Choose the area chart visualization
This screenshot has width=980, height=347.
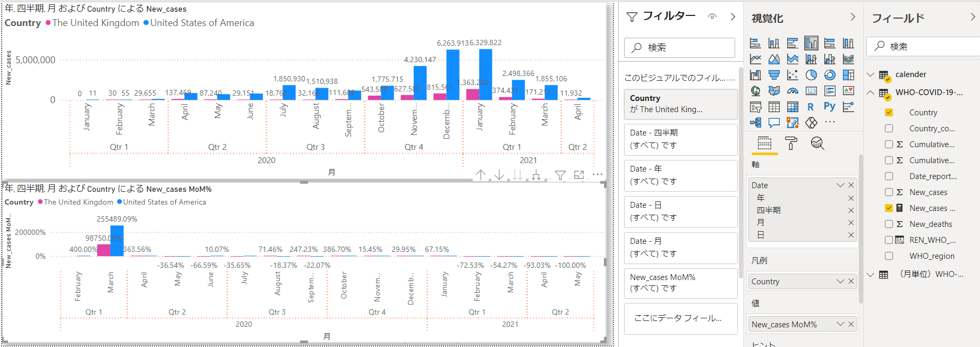pyautogui.click(x=774, y=59)
